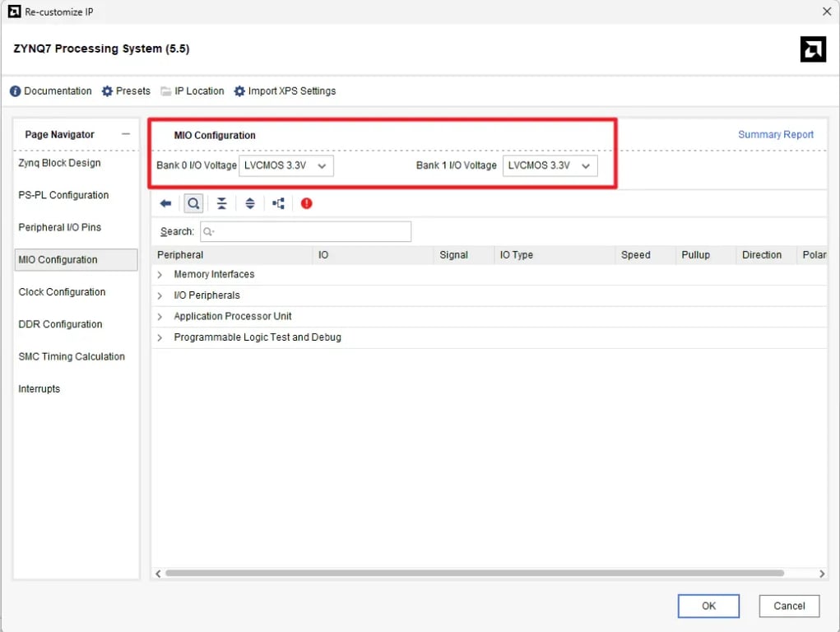Click the AMD logo in the header
The height and width of the screenshot is (632, 840).
[813, 49]
